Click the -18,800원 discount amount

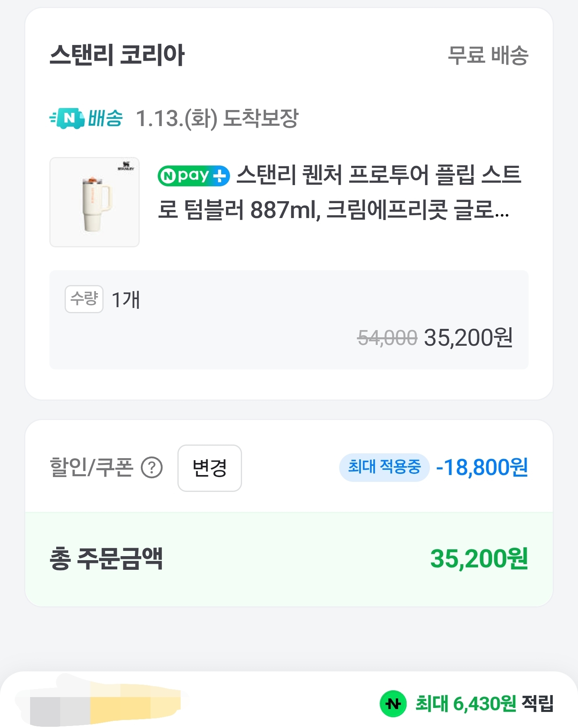tap(482, 468)
